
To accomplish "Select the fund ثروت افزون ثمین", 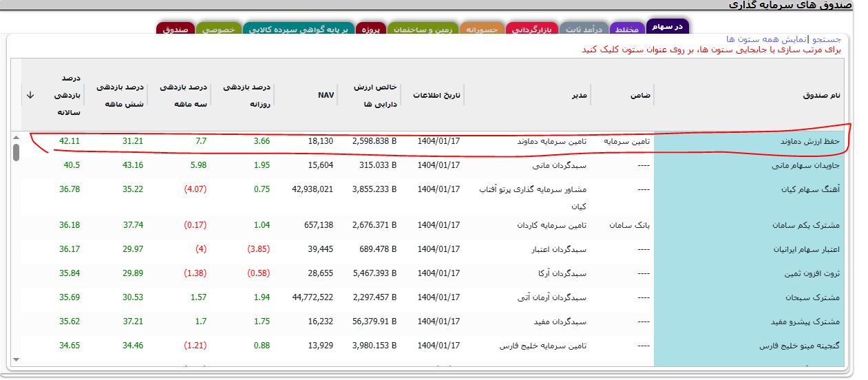I will [812, 273].
